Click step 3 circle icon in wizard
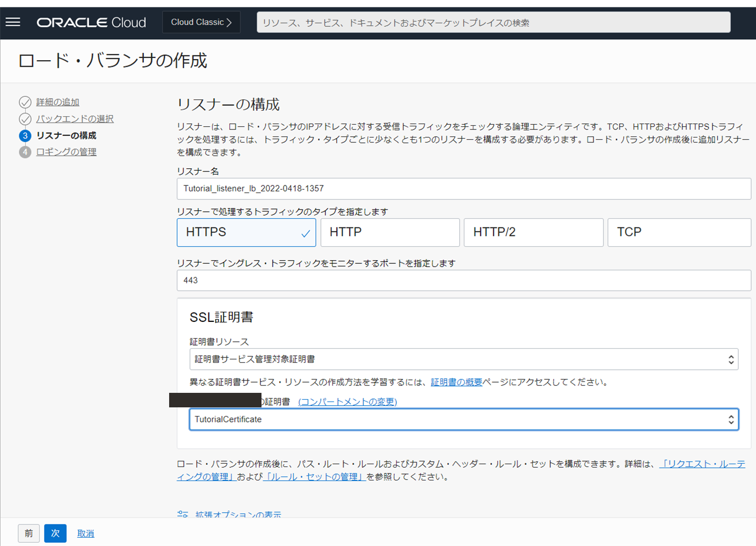The image size is (756, 546). [25, 135]
